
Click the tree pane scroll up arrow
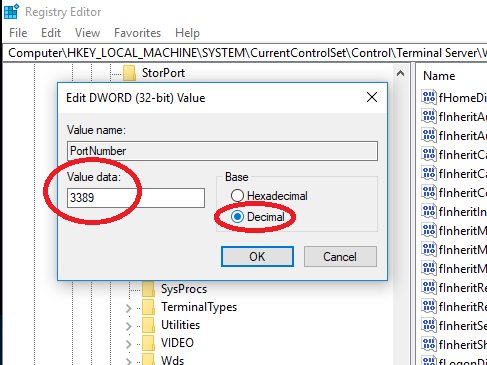[x=401, y=73]
